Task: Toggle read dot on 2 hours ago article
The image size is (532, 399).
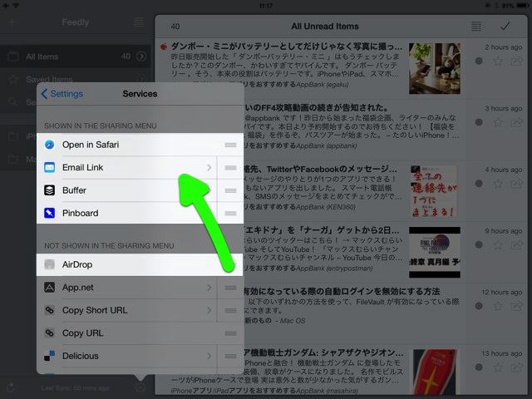Action: tap(479, 61)
